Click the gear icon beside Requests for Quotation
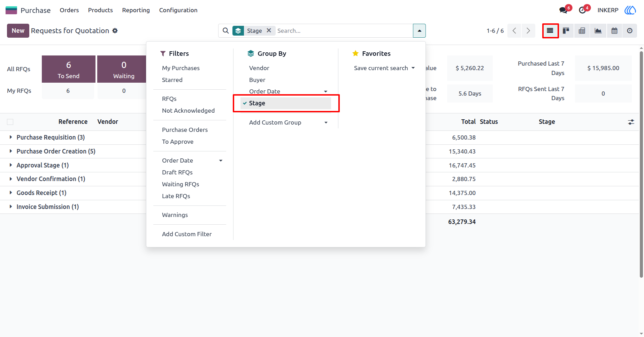Viewport: 644px width, 337px height. tap(115, 31)
